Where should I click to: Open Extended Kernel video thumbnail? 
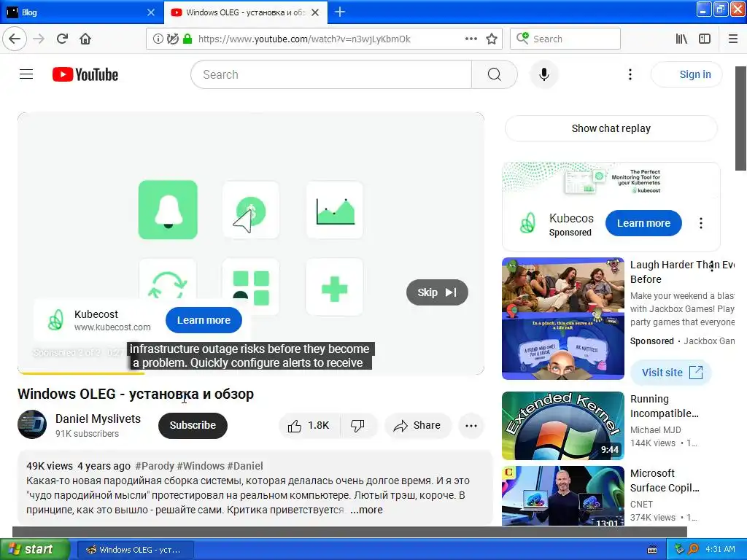[563, 426]
